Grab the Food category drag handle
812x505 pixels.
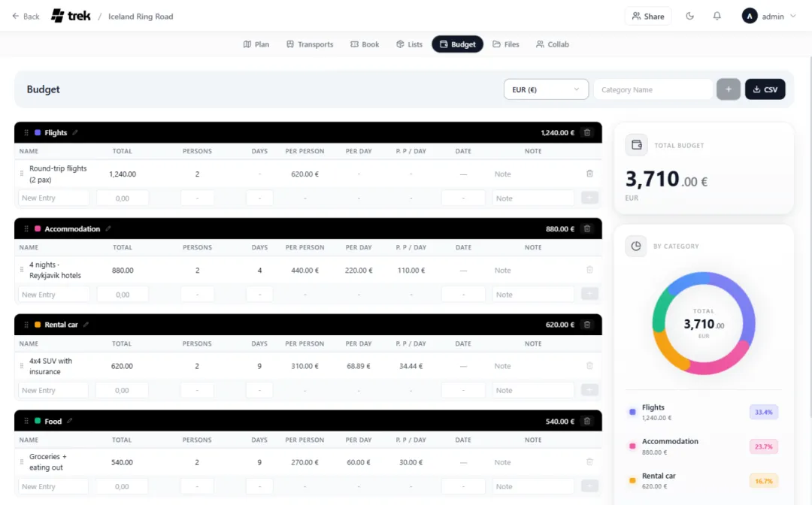tap(26, 421)
